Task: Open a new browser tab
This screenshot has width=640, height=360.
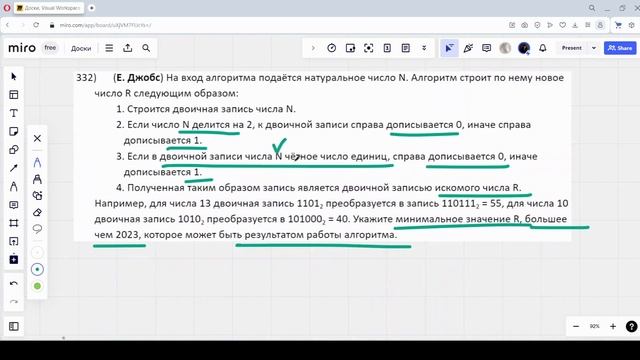Action: pyautogui.click(x=91, y=8)
